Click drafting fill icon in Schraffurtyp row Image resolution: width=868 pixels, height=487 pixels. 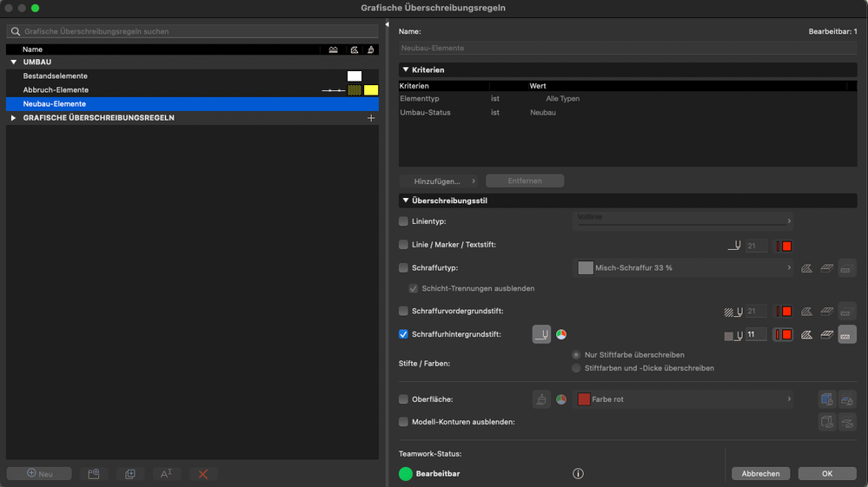click(x=806, y=268)
